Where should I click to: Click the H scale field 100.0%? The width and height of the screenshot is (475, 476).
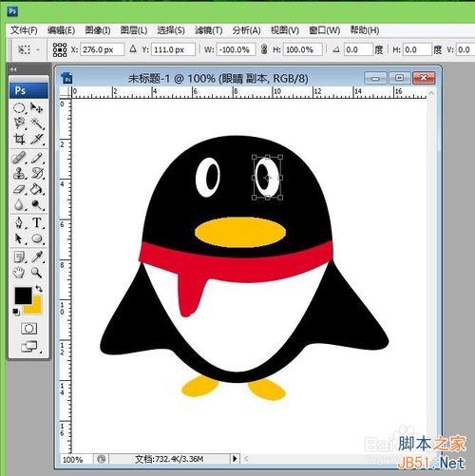click(303, 49)
